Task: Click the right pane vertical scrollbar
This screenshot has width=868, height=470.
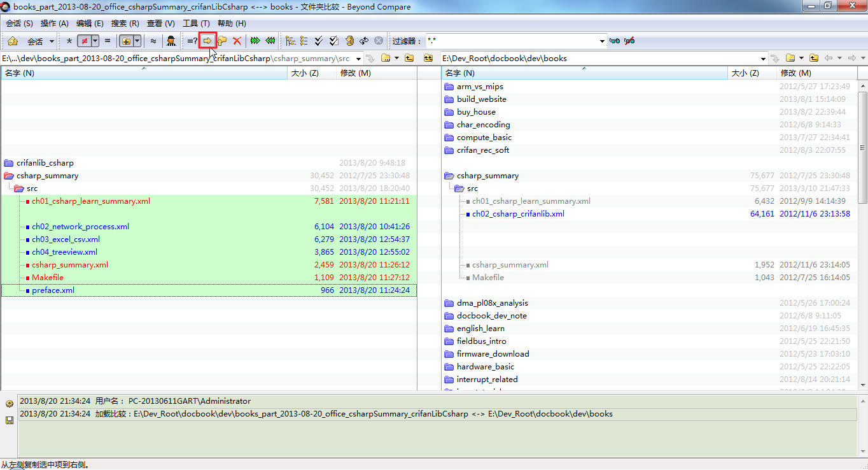Action: (x=863, y=235)
